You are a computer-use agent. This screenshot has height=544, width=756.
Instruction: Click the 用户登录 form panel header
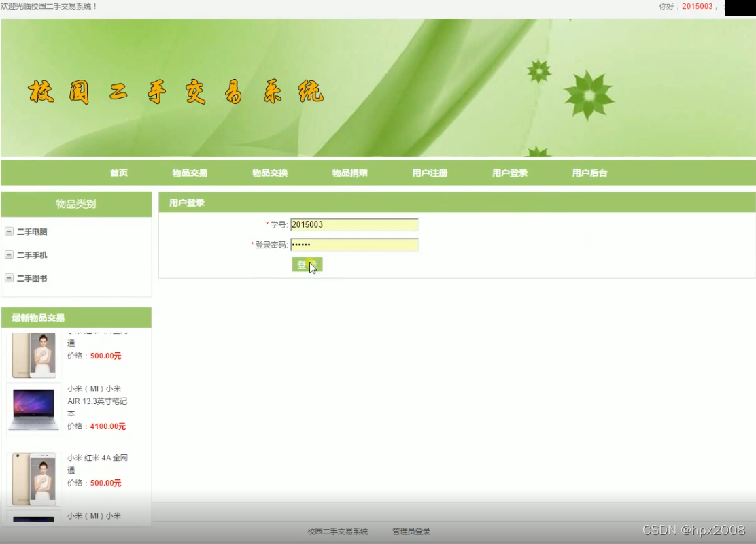(457, 203)
